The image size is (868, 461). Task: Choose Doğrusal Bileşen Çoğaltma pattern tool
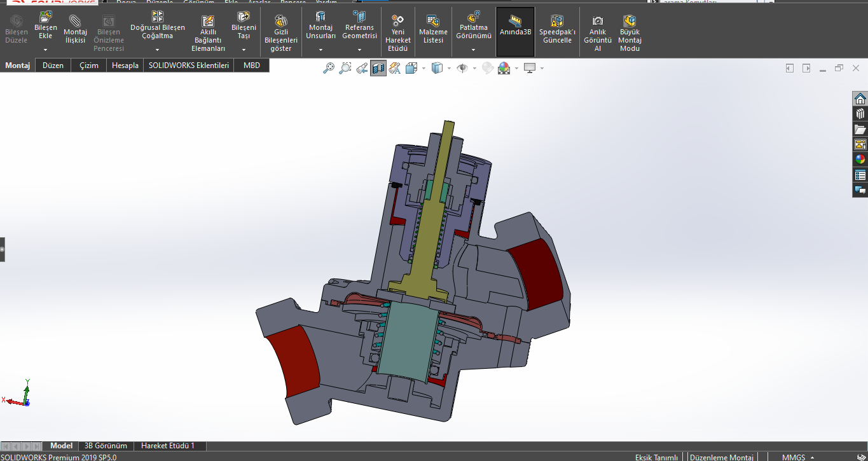[x=158, y=25]
